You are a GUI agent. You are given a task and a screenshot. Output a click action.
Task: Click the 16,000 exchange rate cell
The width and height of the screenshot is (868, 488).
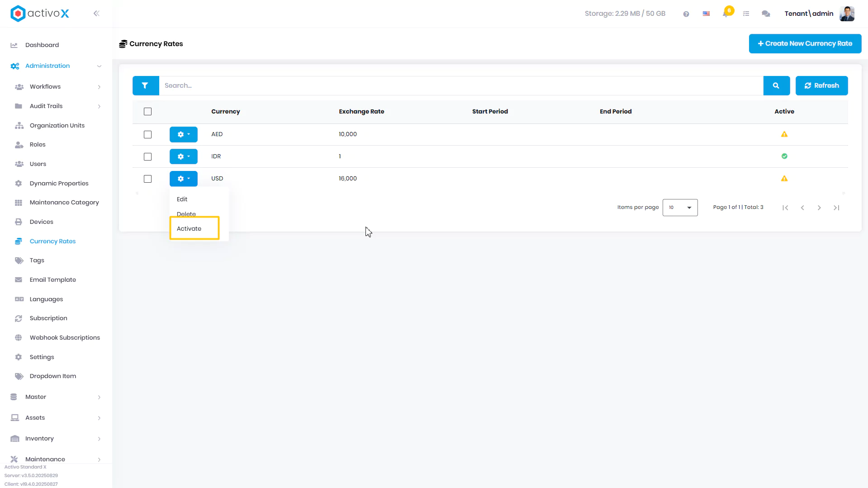(348, 179)
